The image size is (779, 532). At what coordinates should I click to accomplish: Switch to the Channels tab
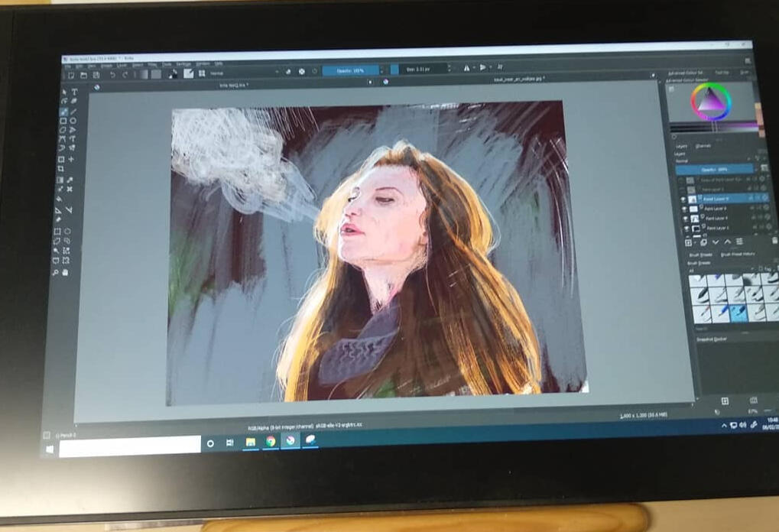pyautogui.click(x=703, y=146)
